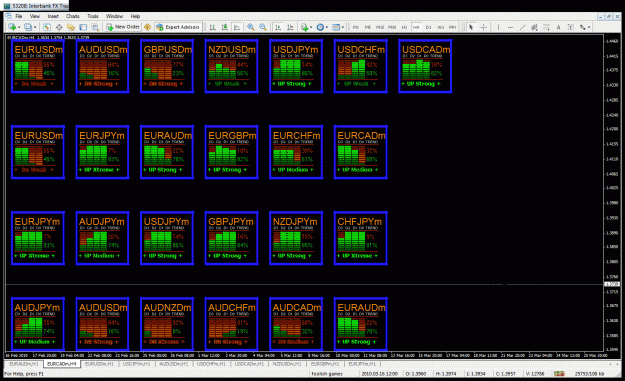Toggle the Chart Shift icon
Screen dimensions: 625x381
click(x=290, y=27)
